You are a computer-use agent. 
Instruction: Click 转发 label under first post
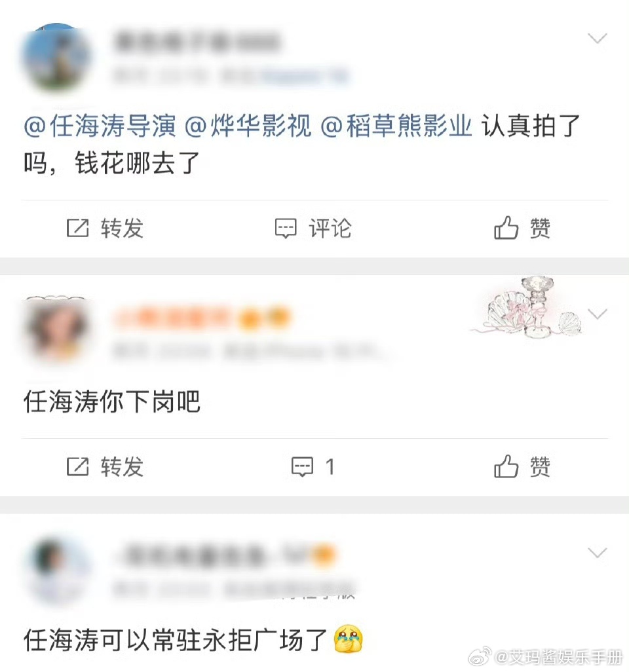pyautogui.click(x=123, y=228)
